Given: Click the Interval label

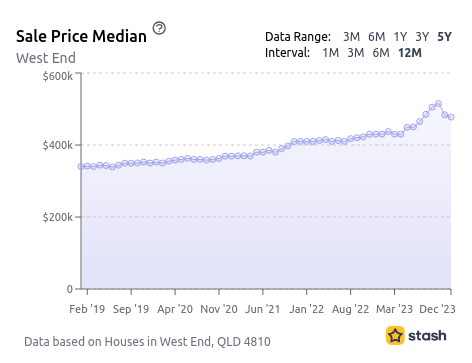Looking at the screenshot, I should point(287,53).
